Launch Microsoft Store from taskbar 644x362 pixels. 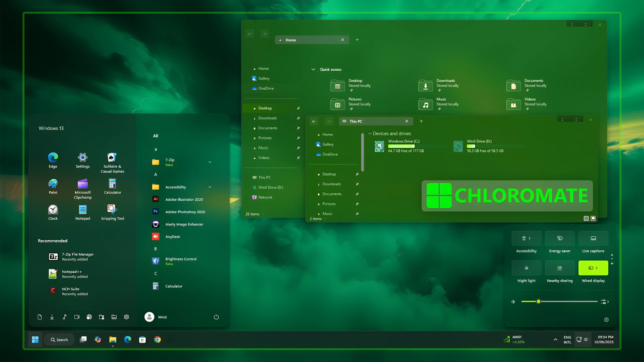[x=142, y=340]
